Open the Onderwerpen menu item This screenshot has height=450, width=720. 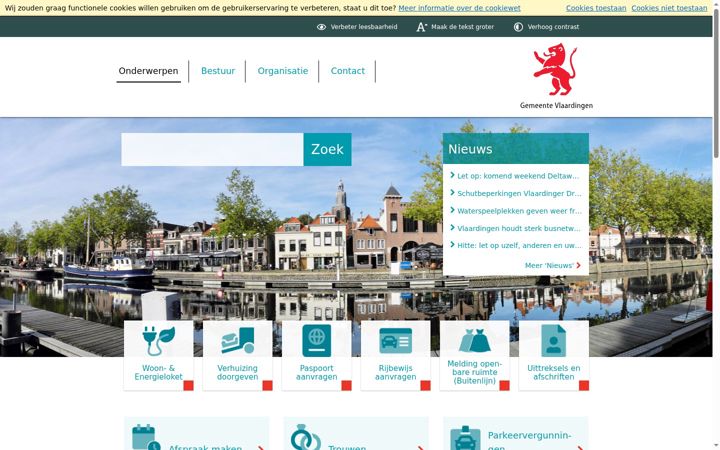148,71
